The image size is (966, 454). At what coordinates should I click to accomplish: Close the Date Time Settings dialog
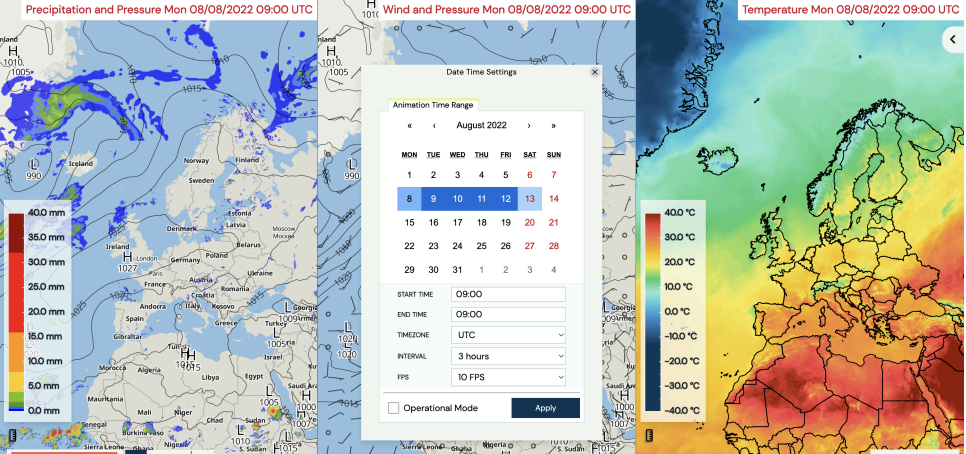pos(595,72)
